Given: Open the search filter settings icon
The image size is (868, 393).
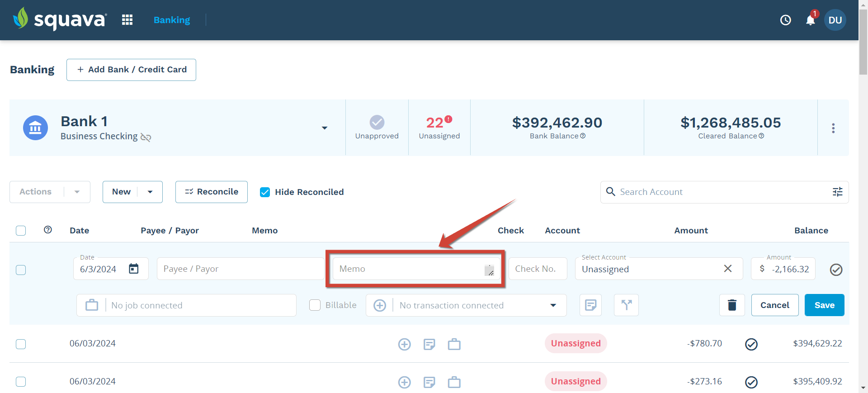Looking at the screenshot, I should point(838,192).
